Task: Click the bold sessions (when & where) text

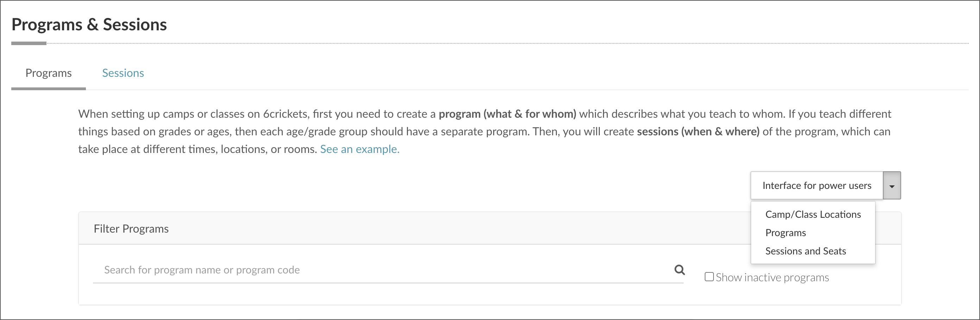Action: [x=698, y=131]
